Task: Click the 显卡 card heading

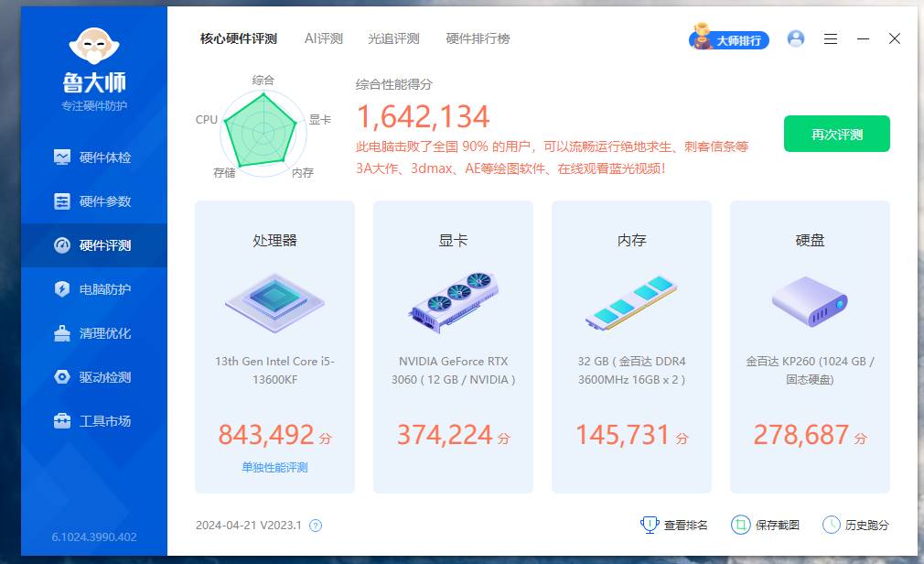Action: 453,240
